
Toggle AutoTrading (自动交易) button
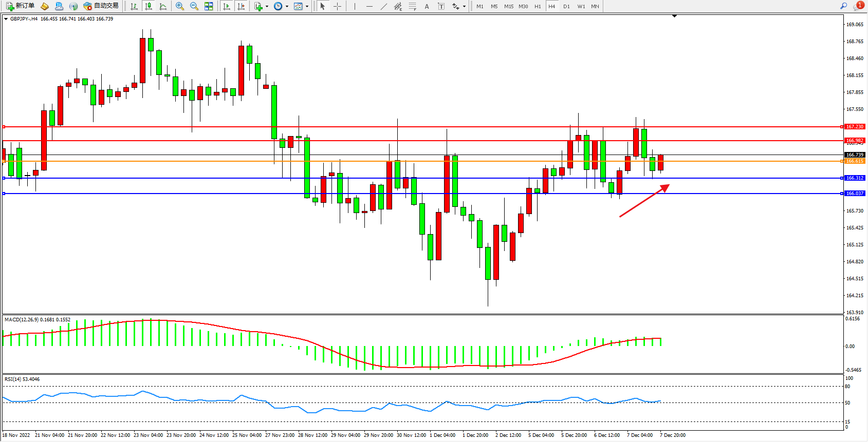[101, 6]
